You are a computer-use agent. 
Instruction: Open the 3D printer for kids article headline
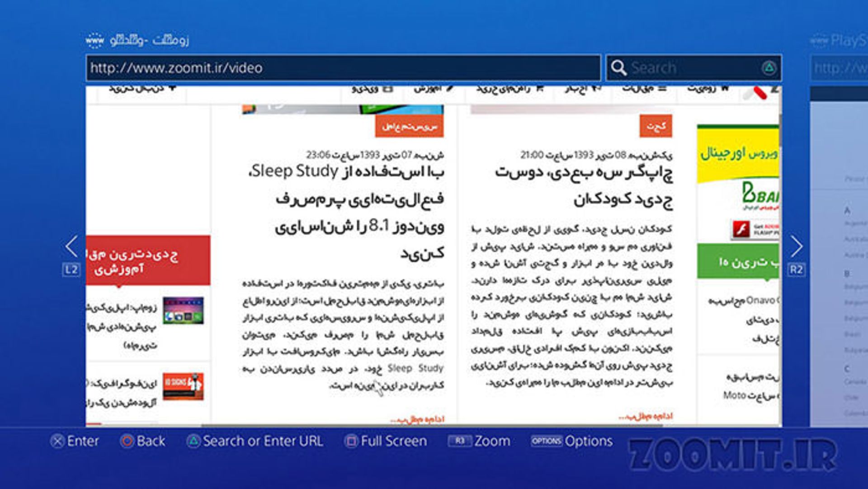click(x=584, y=185)
